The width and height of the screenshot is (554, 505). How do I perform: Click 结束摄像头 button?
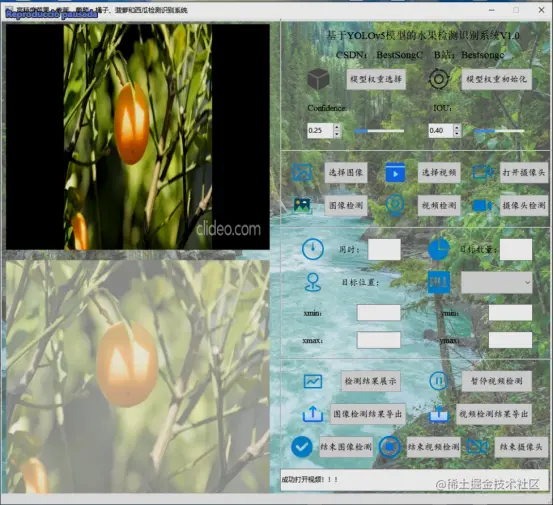[521, 447]
